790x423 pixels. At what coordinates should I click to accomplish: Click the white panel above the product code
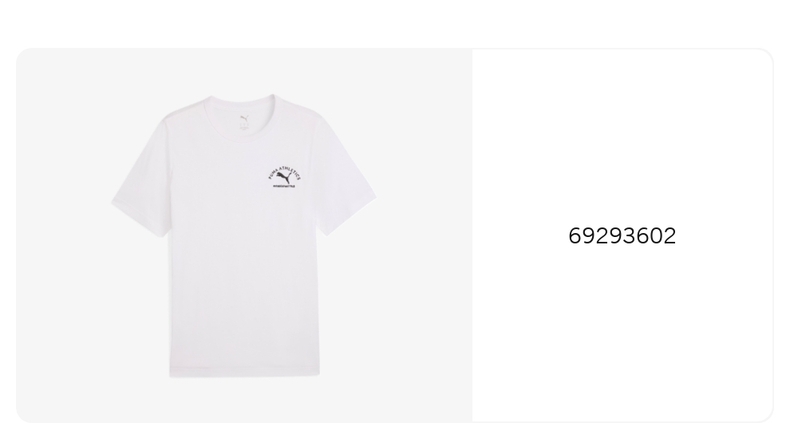(622, 136)
